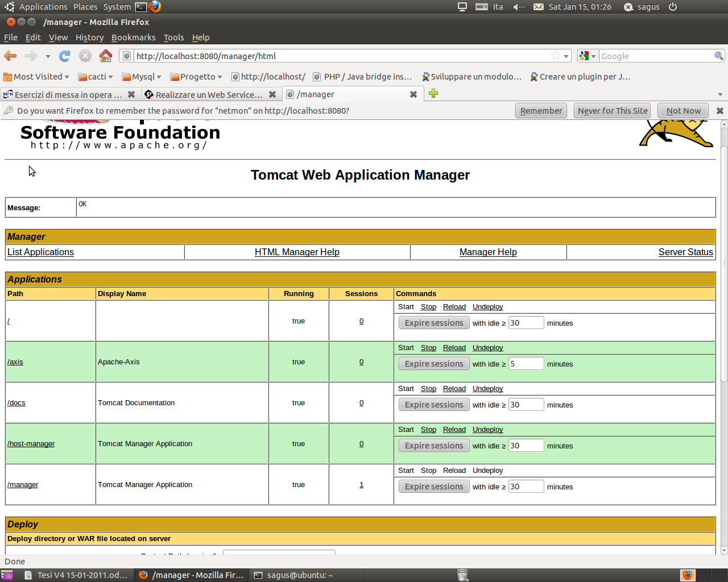728x582 pixels.
Task: Open Sviluppare un modulo bookmark
Action: [x=471, y=77]
